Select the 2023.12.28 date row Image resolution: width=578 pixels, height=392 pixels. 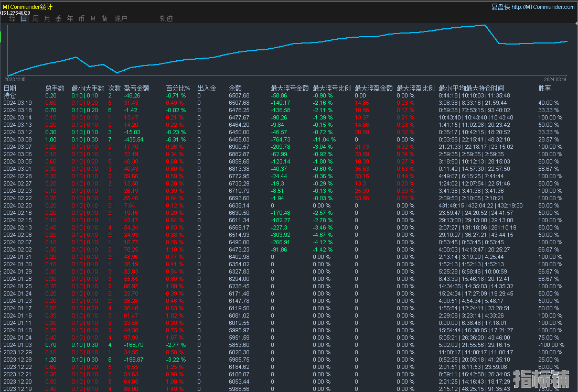tap(18, 360)
